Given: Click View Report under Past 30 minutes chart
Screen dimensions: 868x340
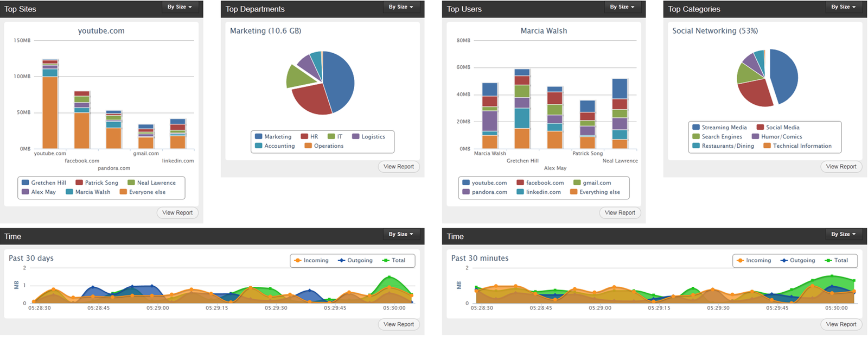Looking at the screenshot, I should (841, 324).
